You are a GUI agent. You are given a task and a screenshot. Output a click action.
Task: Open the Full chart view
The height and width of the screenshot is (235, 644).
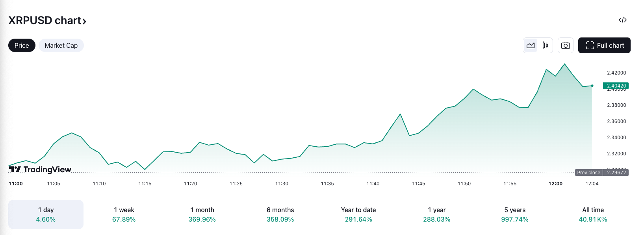(604, 45)
